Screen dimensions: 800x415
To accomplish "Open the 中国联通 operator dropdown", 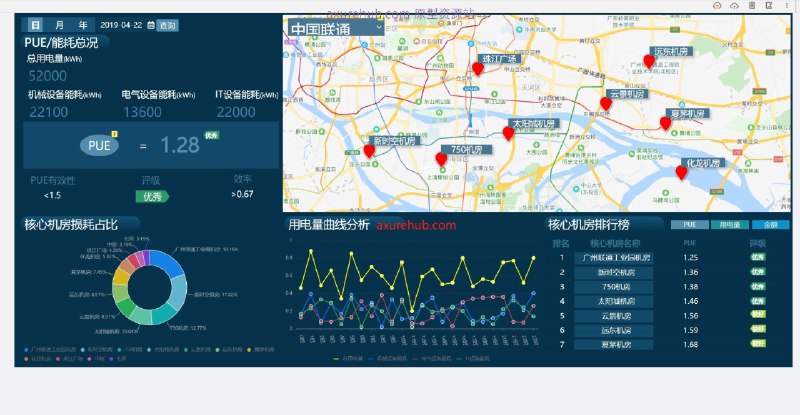I will point(336,28).
